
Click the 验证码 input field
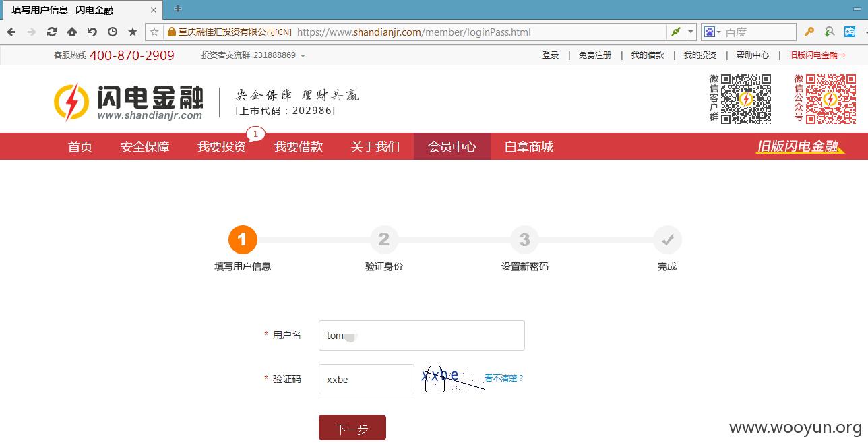click(367, 379)
